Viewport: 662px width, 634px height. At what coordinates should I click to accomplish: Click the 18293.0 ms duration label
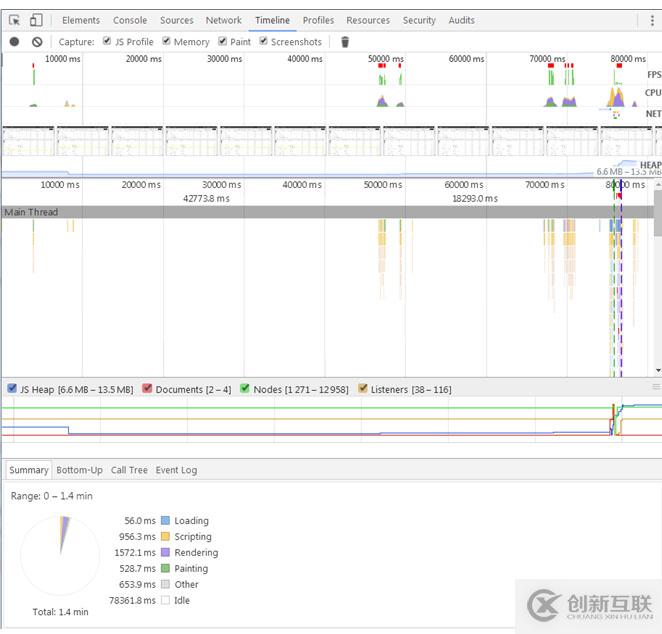tap(475, 198)
